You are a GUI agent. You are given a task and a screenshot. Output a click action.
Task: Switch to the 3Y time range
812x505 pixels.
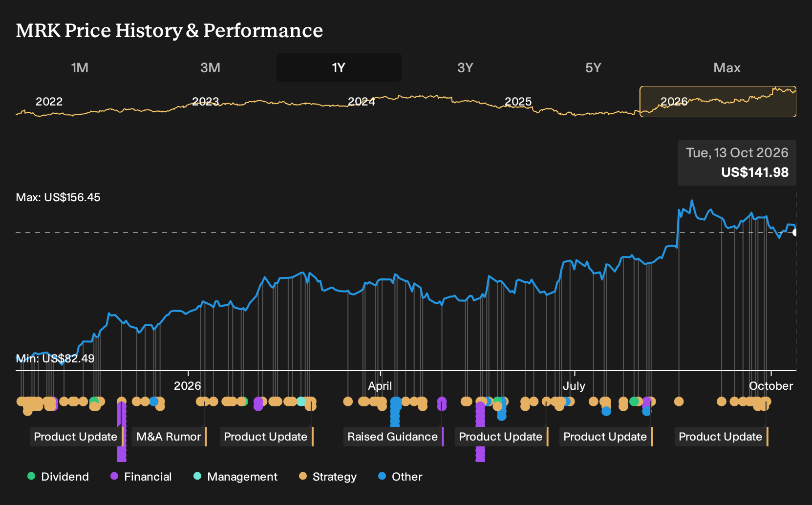465,67
